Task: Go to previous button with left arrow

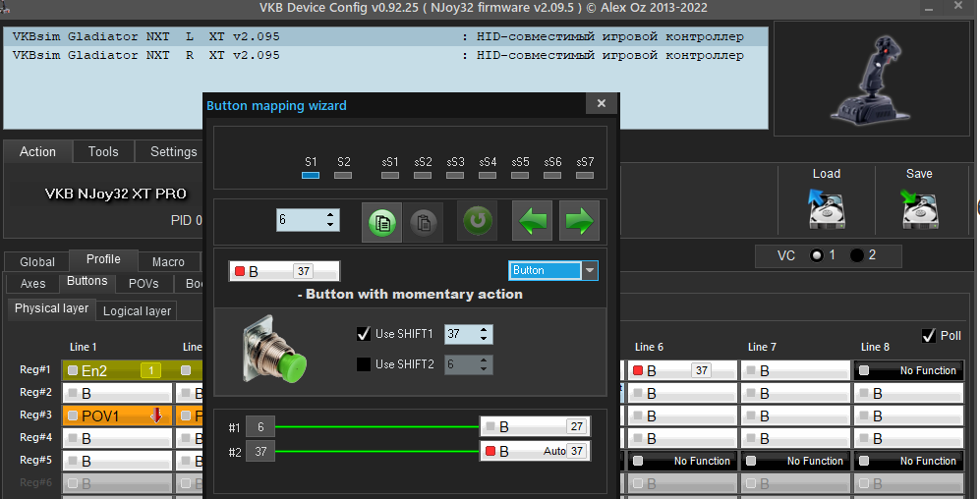Action: click(x=533, y=220)
